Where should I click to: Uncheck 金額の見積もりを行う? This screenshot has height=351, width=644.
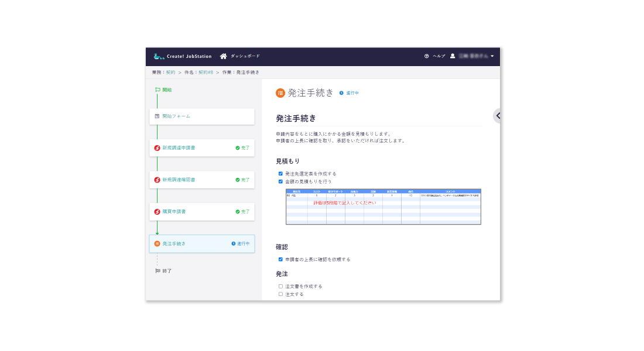280,181
